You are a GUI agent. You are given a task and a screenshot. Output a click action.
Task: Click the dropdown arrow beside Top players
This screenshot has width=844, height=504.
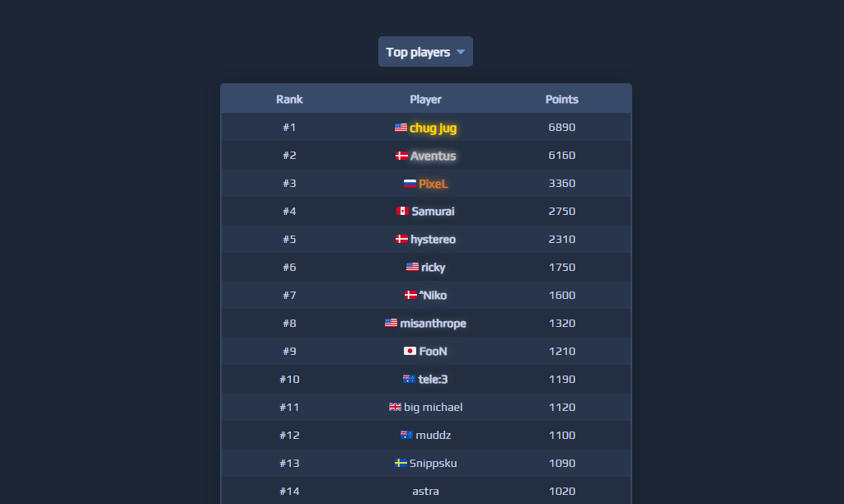point(461,52)
